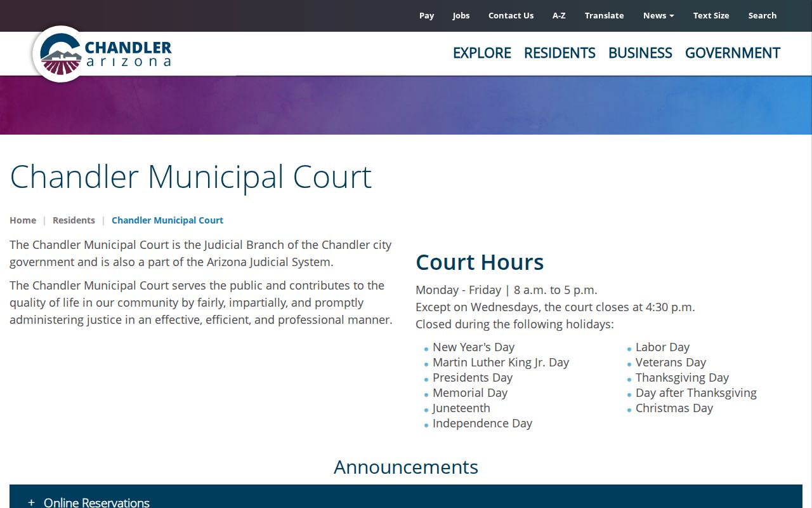Open the RESIDENTS main menu

click(560, 53)
